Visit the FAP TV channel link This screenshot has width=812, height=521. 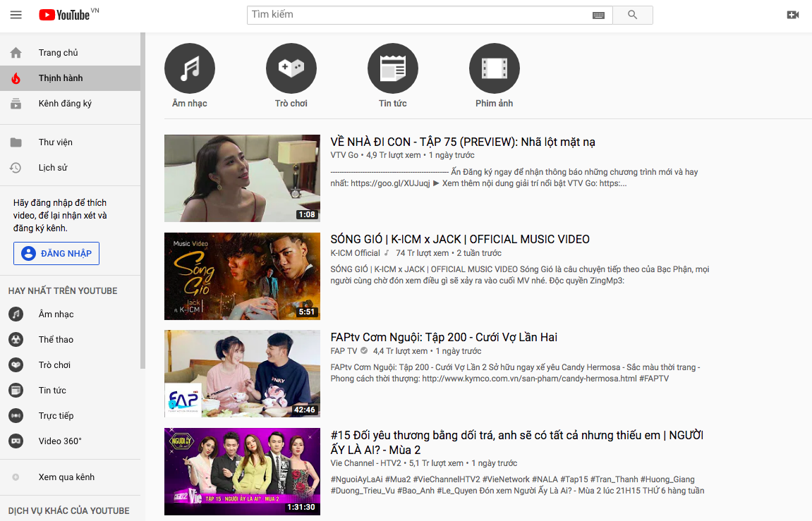coord(344,351)
